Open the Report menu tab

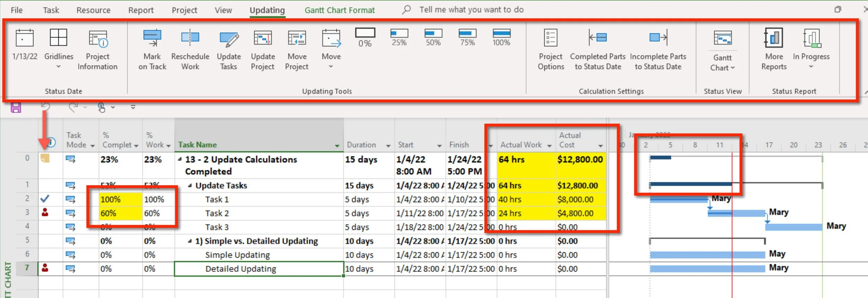[141, 10]
